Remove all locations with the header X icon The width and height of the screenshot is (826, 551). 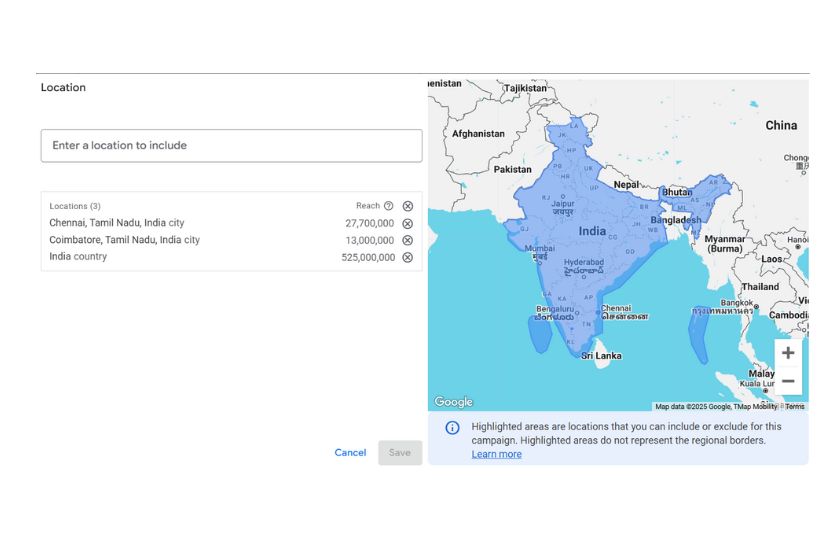408,206
